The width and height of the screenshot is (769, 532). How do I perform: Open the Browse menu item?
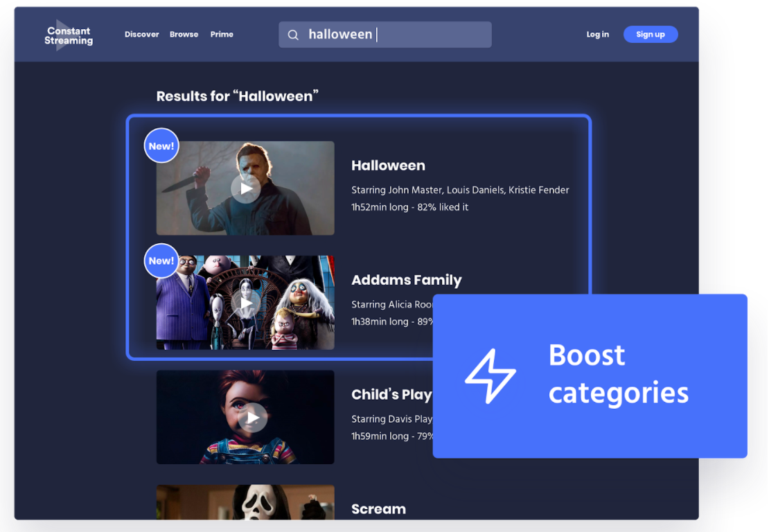[x=184, y=35]
